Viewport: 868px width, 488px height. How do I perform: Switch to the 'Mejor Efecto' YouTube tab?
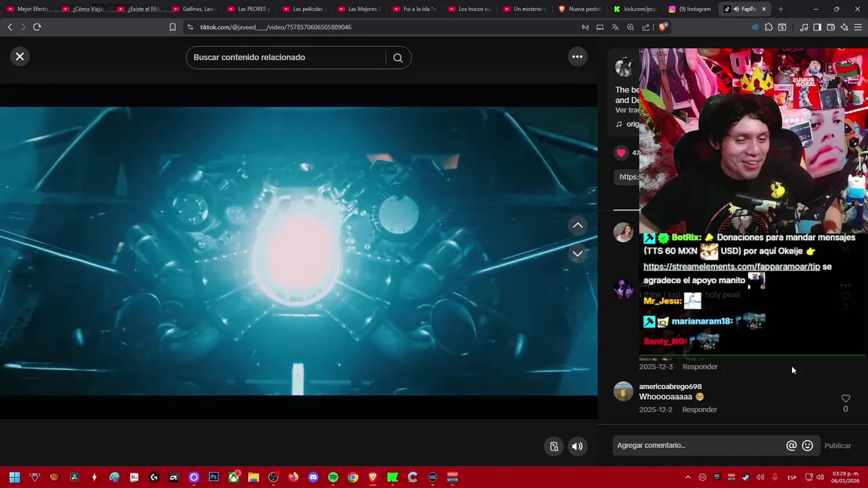[28, 9]
